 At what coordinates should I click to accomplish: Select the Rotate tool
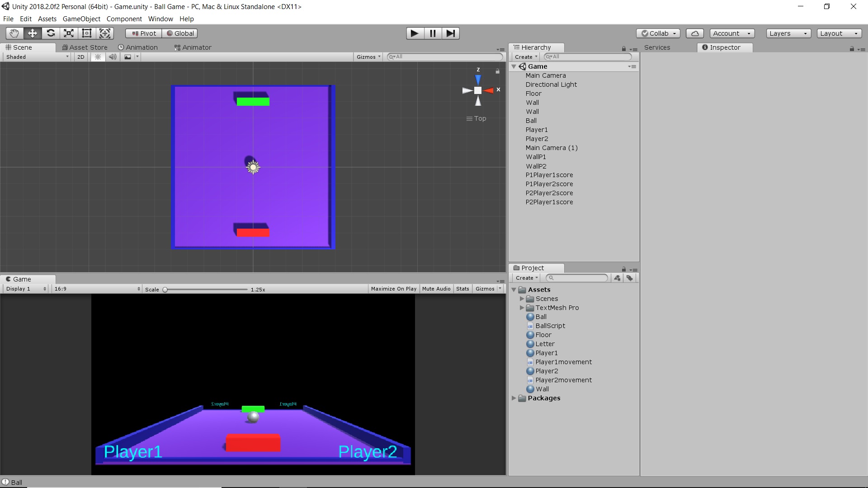pyautogui.click(x=51, y=33)
